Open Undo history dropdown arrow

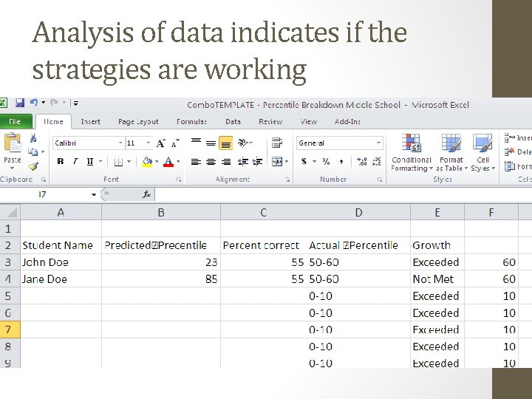[x=43, y=103]
